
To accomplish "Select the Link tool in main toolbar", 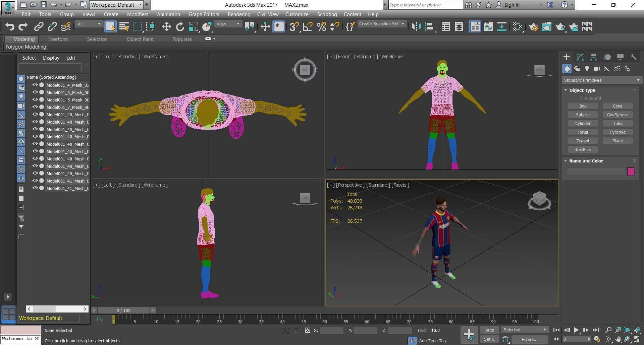I will (x=39, y=26).
